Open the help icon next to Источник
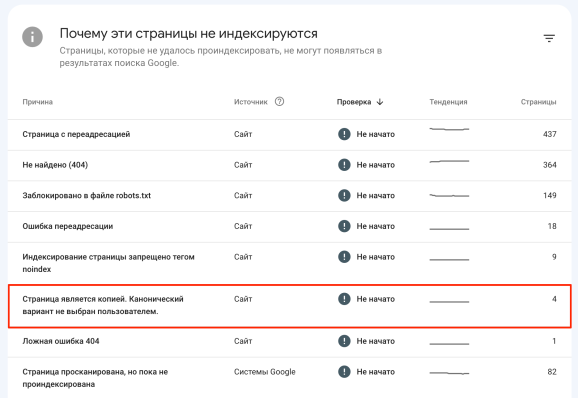Screen dimensions: 578x398 (279, 101)
